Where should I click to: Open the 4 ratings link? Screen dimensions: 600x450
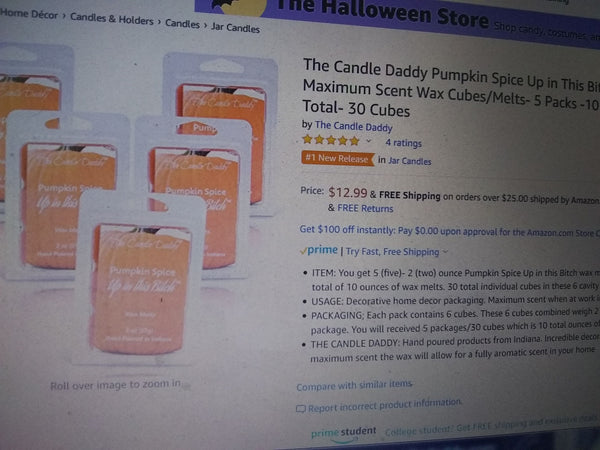coord(403,143)
